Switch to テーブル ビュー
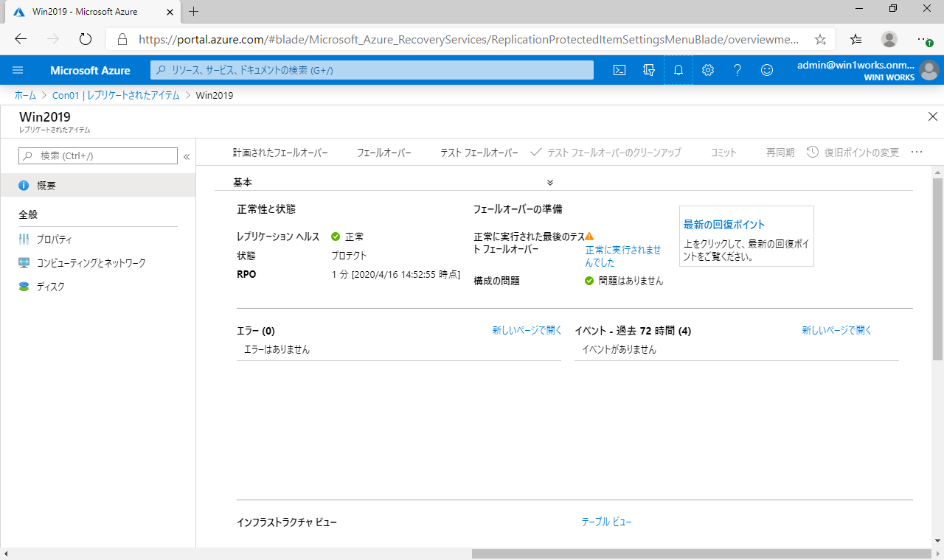This screenshot has height=560, width=944. click(606, 522)
